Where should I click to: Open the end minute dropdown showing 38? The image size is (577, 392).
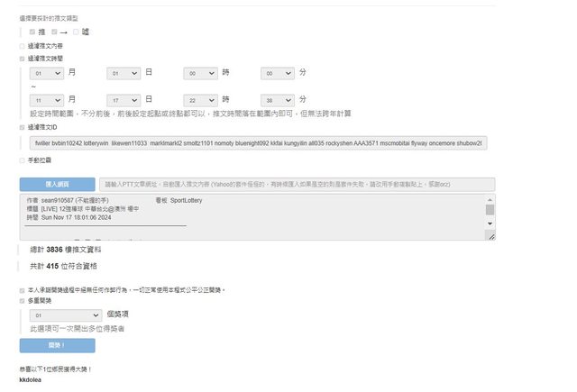277,99
